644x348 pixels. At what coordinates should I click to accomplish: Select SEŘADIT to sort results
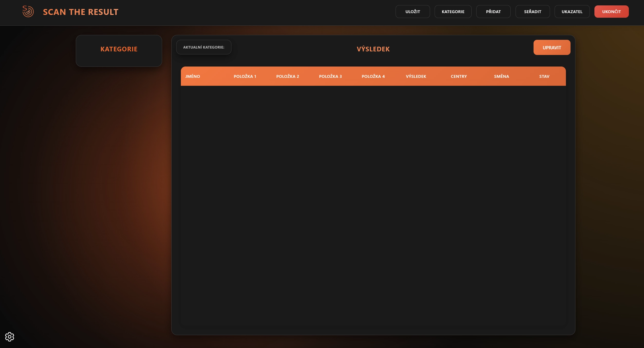(533, 12)
